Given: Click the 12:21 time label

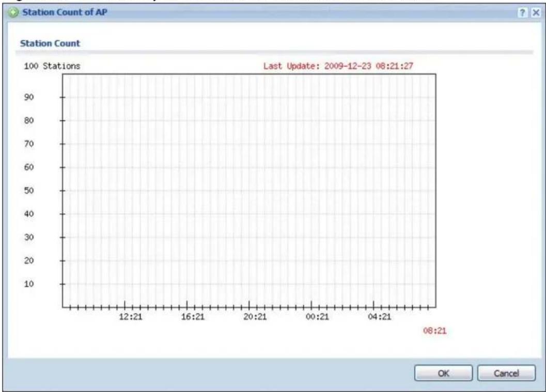Looking at the screenshot, I should click(131, 317).
